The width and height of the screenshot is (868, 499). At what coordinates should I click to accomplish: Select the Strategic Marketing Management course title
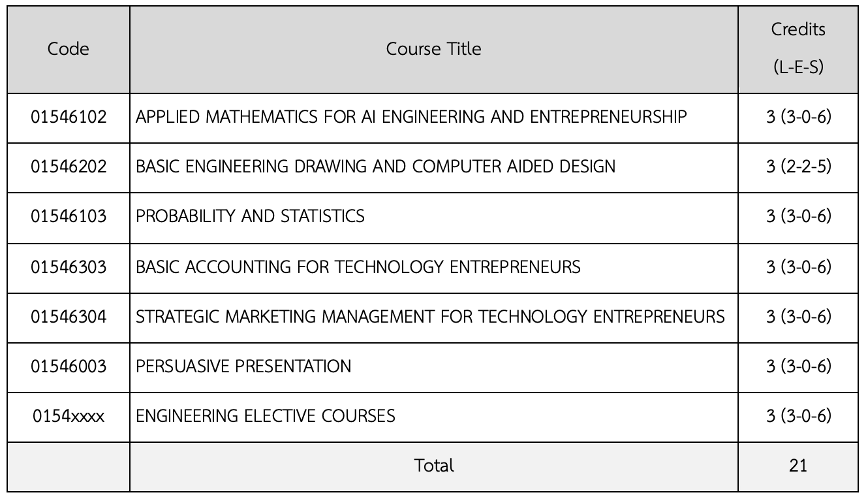[x=430, y=317]
